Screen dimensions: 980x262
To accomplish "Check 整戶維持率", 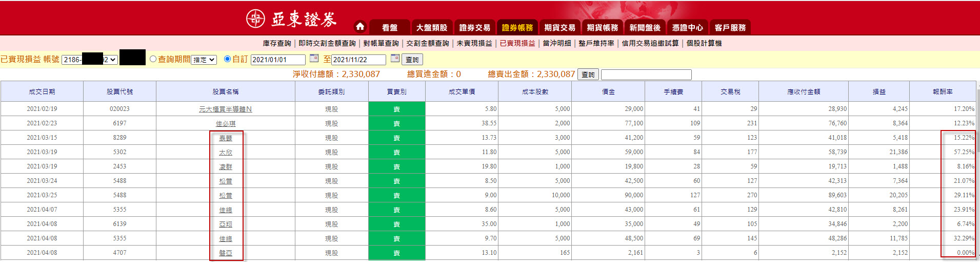I will point(596,43).
